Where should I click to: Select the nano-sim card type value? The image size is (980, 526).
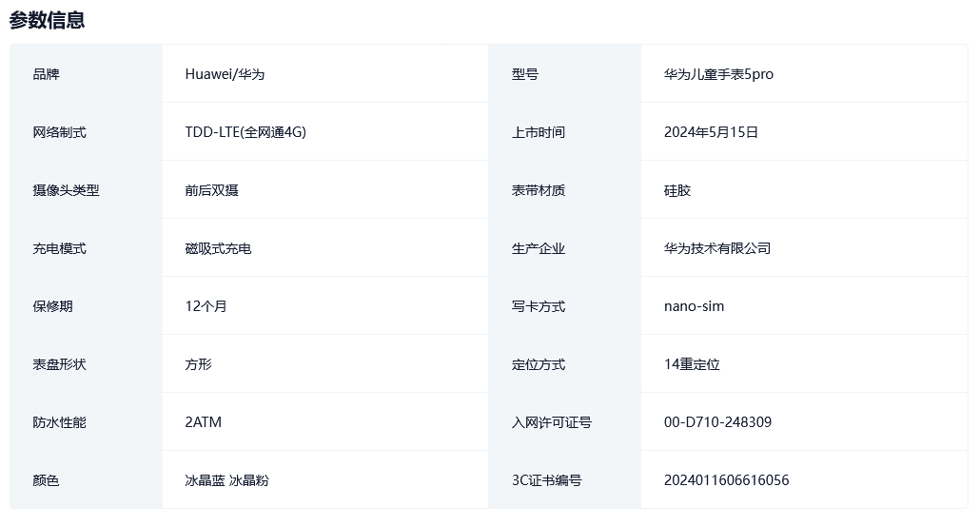click(x=694, y=306)
